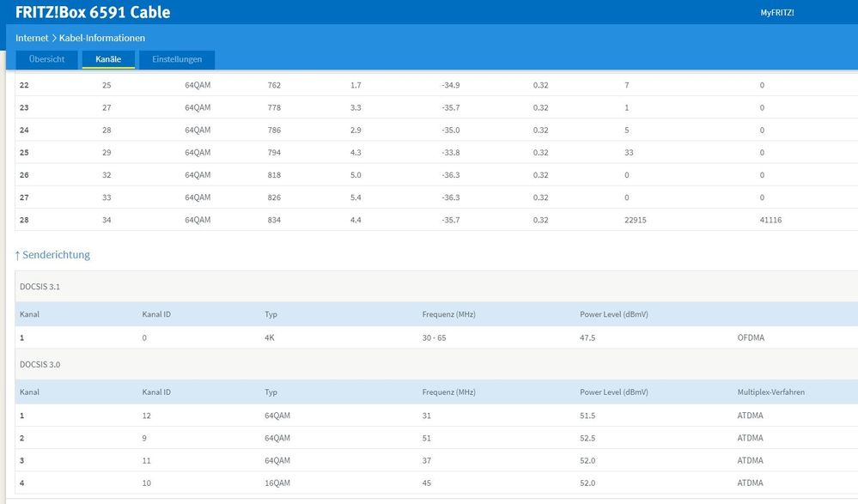The image size is (858, 504).
Task: Click channel number 23
Action: pos(24,108)
